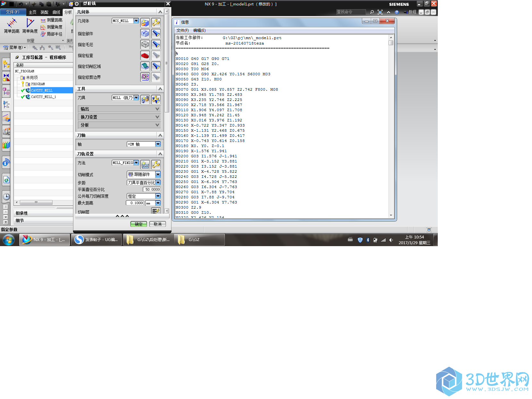The width and height of the screenshot is (532, 399).
Task: Open the 刀具 MILL tool dropdown
Action: [136, 98]
